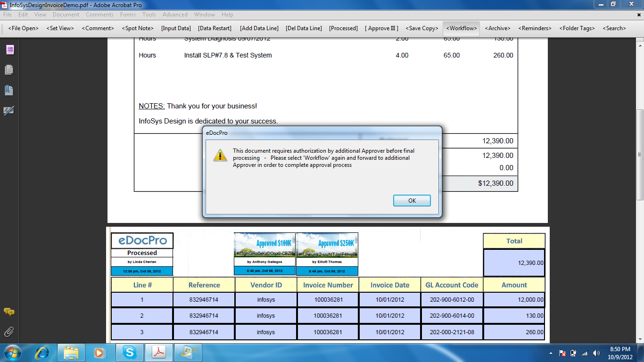
Task: Open the File menu
Action: [8, 15]
